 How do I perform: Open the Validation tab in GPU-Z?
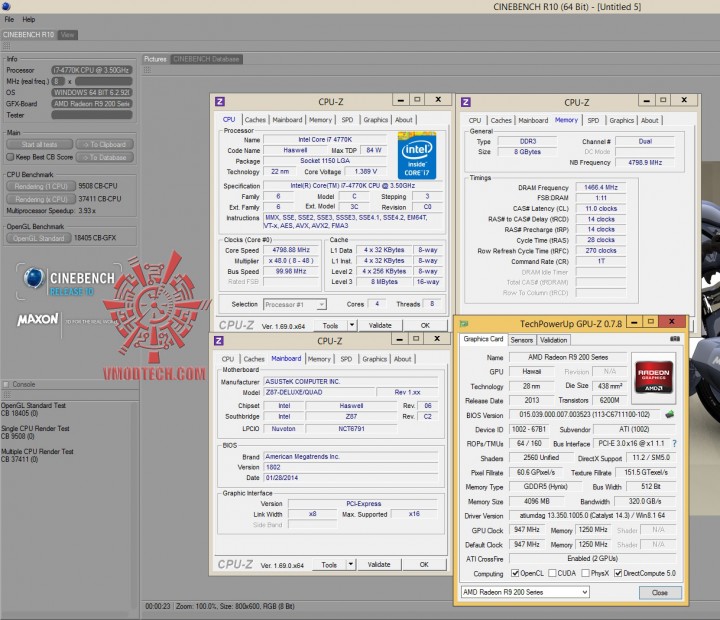pyautogui.click(x=553, y=340)
